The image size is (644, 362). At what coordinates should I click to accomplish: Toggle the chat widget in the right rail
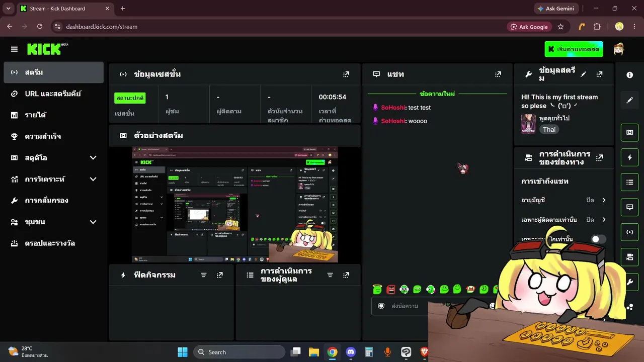tap(629, 207)
